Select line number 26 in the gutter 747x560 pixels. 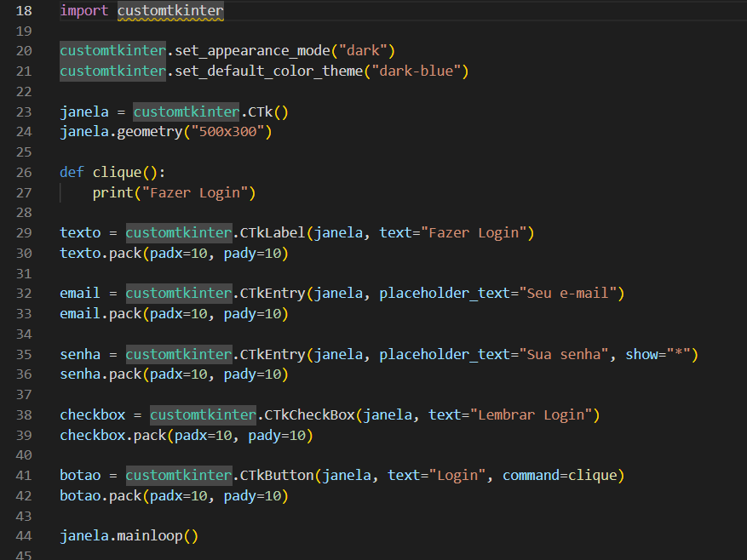[24, 172]
